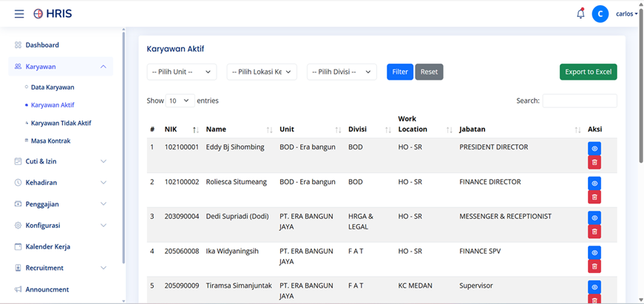Open the Pilih Divisi dropdown

[342, 72]
